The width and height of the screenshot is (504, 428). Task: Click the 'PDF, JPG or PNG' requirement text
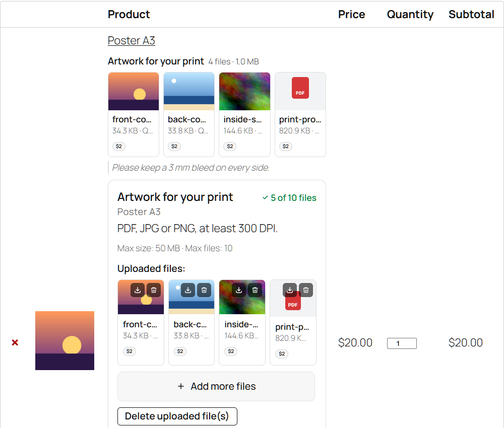click(x=198, y=229)
